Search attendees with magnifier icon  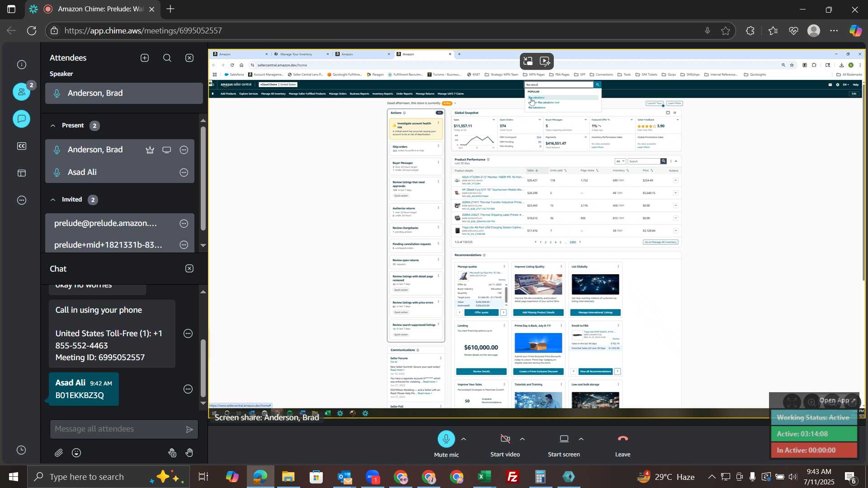(167, 58)
